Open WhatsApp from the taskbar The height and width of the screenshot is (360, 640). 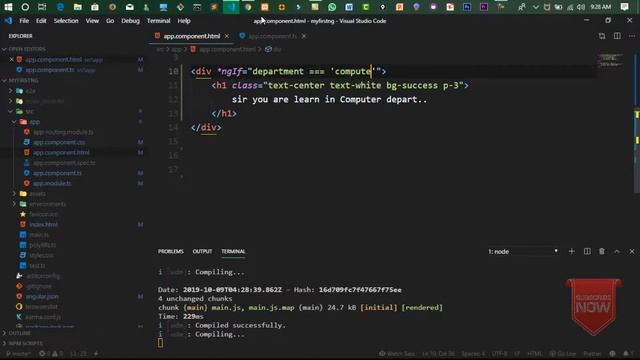[x=332, y=7]
